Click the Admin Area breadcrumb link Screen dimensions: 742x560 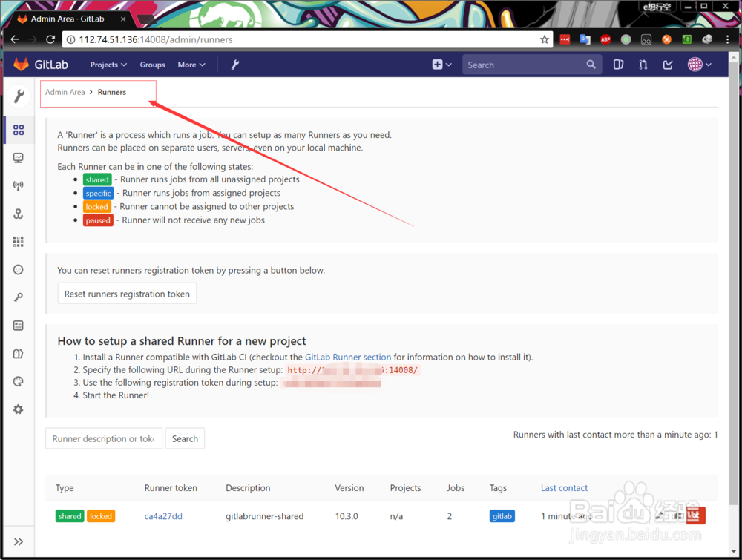coord(65,92)
